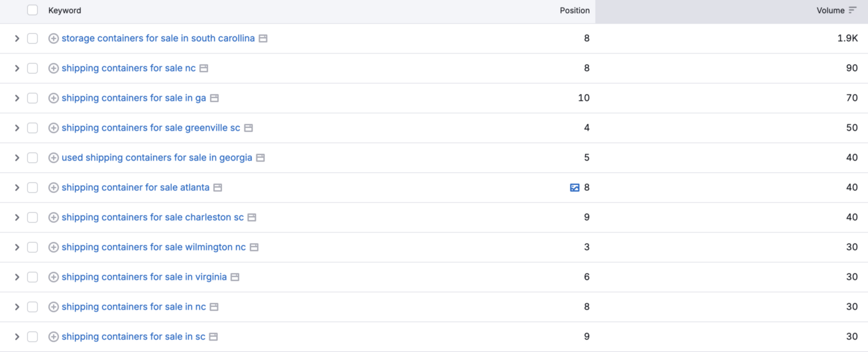
Task: Tick the wilmington nc row checkbox
Action: click(32, 247)
